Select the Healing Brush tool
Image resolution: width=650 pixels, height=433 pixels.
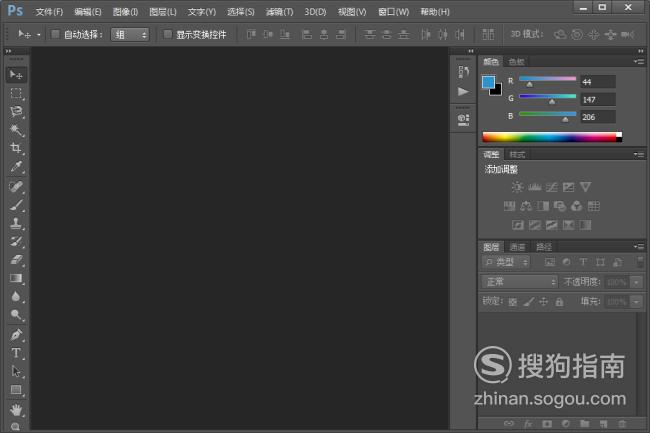click(x=16, y=187)
